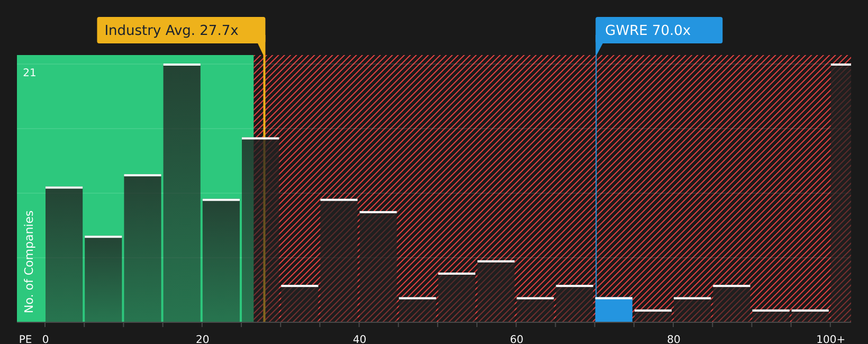Click the GWRE 70.0x label
Viewport: 868px width, 344px height.
tap(658, 30)
